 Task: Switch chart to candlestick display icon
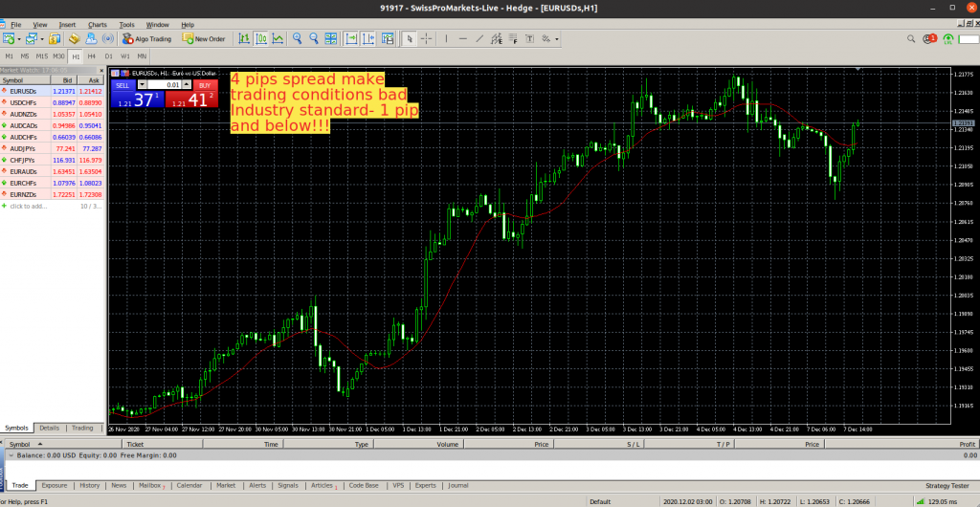260,39
